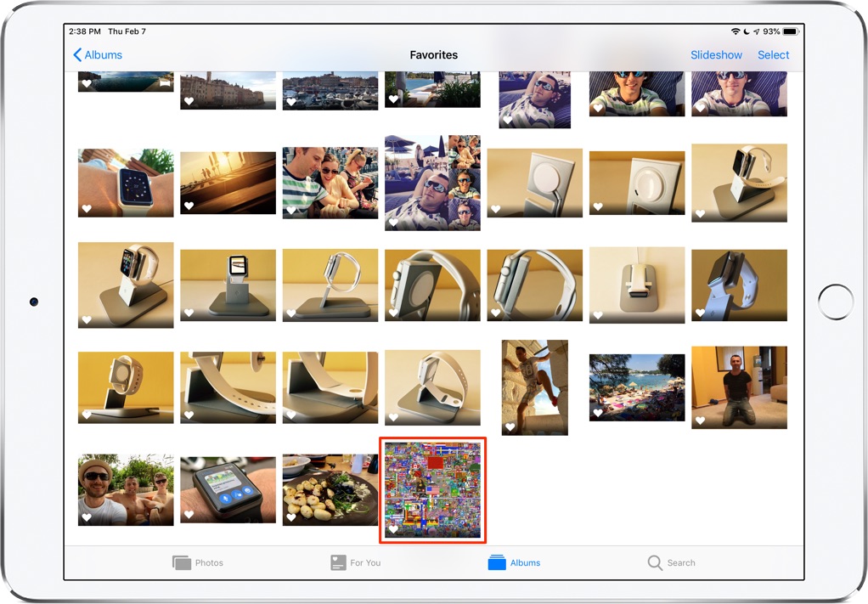Switch to the Albums tab
Image resolution: width=868 pixels, height=604 pixels.
coord(514,562)
